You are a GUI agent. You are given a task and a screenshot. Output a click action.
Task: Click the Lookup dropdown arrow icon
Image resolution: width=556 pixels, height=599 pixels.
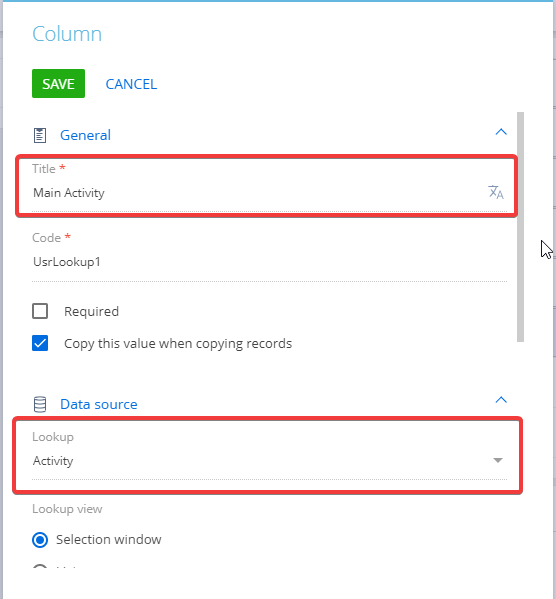coord(498,460)
